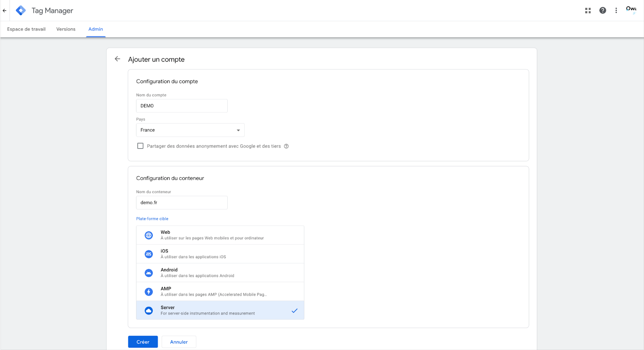
Task: Open the help question mark icon
Action: (603, 10)
